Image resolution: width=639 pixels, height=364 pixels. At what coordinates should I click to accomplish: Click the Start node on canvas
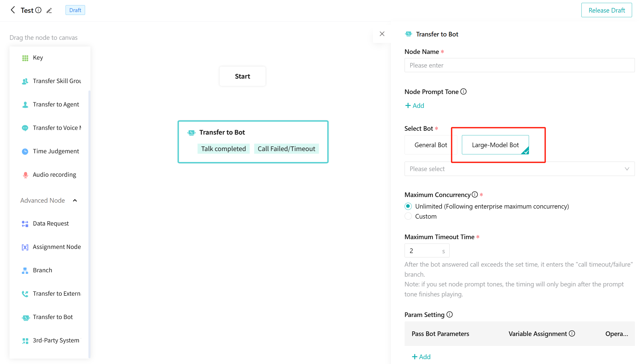click(x=242, y=76)
